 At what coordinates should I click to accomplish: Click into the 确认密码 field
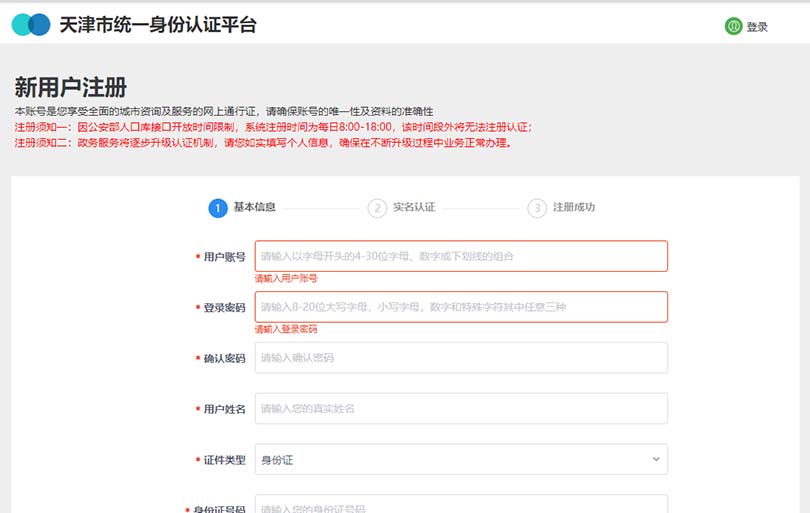click(x=461, y=358)
